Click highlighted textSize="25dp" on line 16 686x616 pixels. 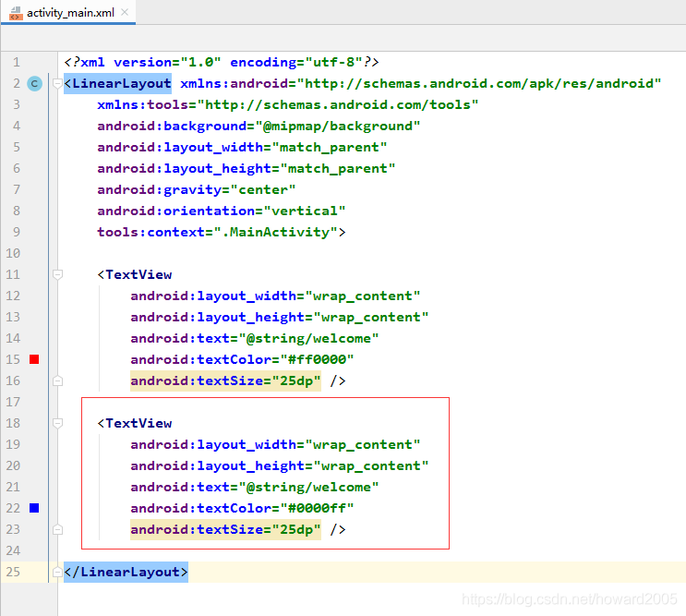click(226, 380)
